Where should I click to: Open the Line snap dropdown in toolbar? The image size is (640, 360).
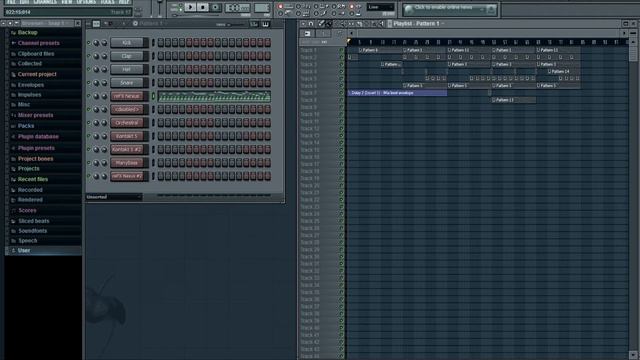click(x=380, y=7)
